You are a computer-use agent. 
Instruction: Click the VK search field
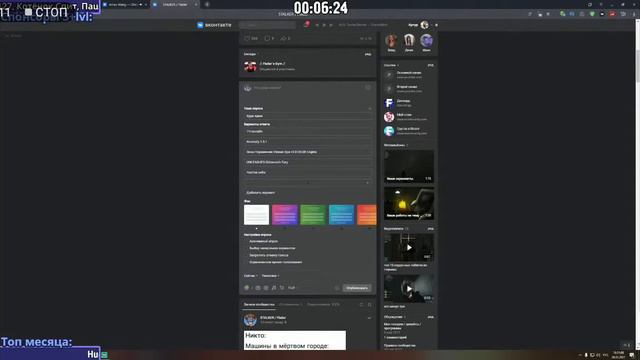[x=267, y=25]
